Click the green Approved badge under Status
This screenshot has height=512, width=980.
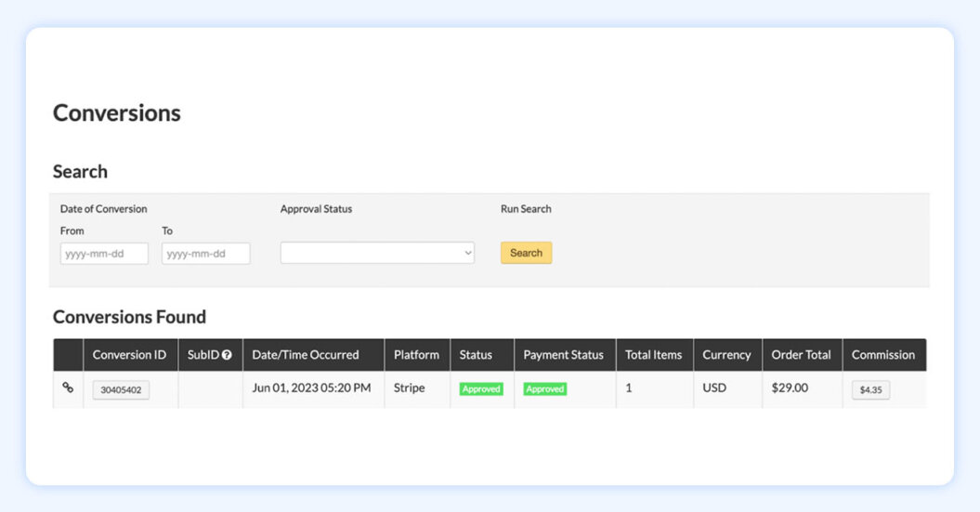tap(481, 389)
